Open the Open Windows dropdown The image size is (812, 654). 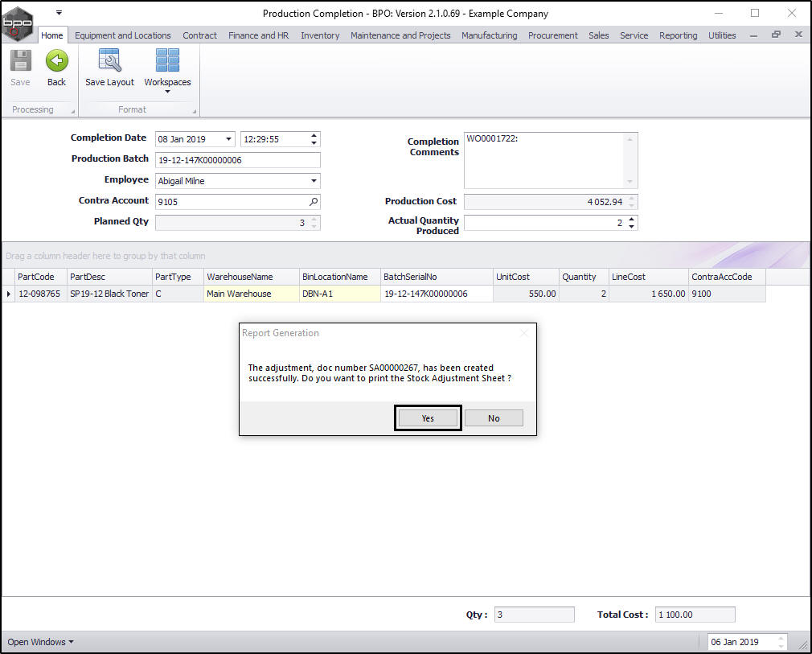pyautogui.click(x=40, y=642)
